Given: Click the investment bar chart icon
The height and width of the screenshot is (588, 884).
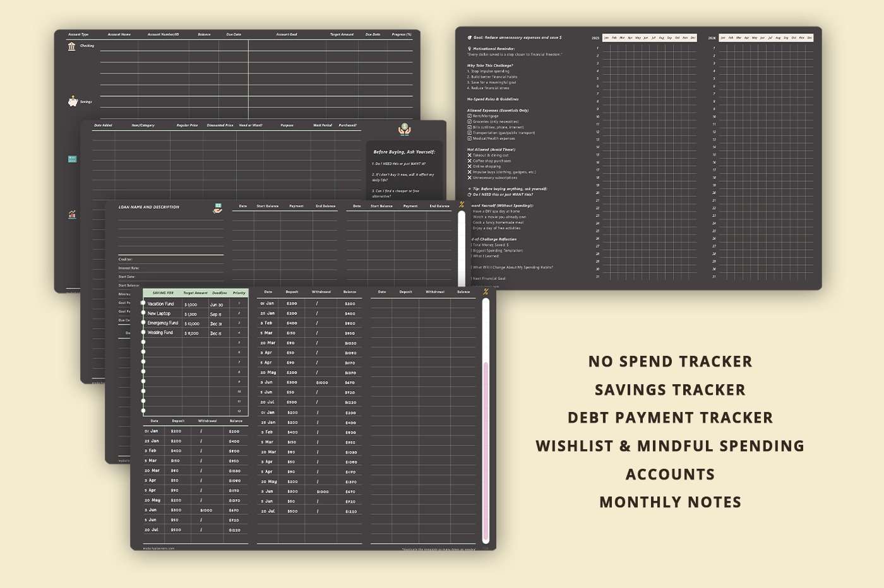Looking at the screenshot, I should click(72, 215).
